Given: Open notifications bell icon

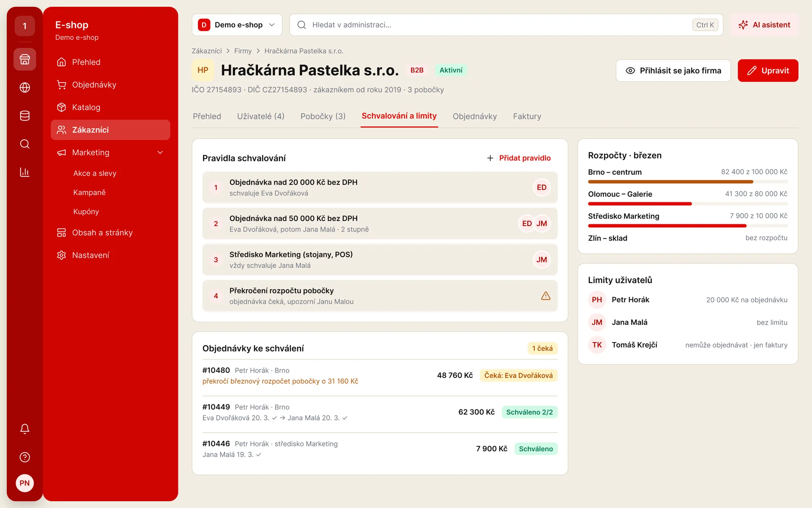Looking at the screenshot, I should (x=25, y=429).
